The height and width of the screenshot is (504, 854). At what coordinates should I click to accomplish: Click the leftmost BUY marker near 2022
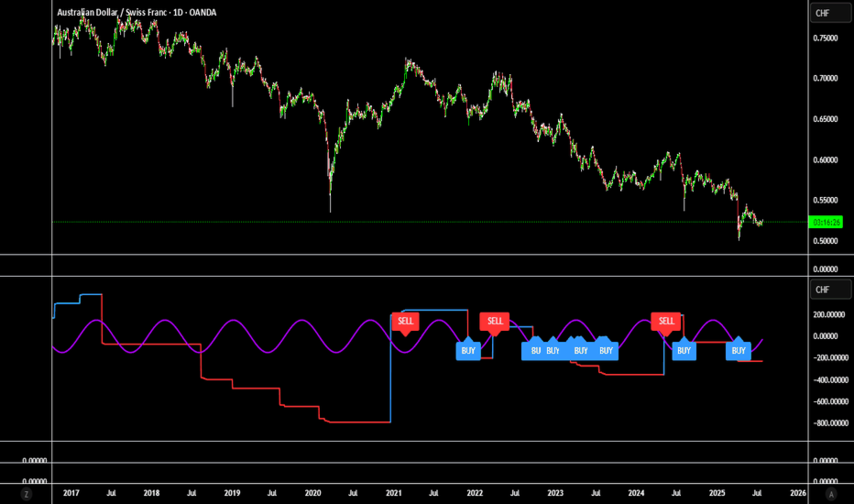tap(468, 349)
